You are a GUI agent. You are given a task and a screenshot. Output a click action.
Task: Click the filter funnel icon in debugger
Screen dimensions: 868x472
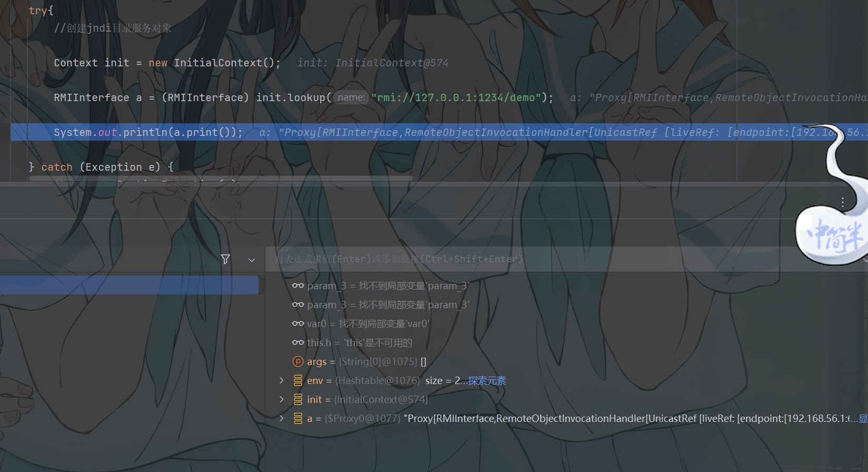pyautogui.click(x=225, y=259)
